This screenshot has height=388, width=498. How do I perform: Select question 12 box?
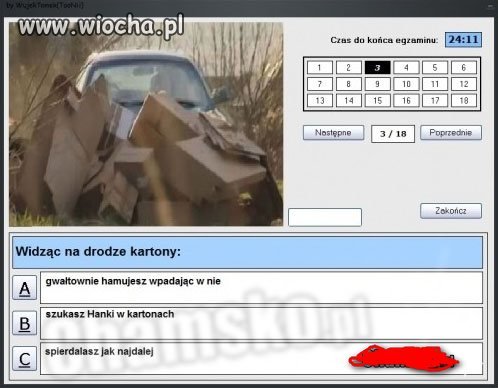tap(464, 84)
